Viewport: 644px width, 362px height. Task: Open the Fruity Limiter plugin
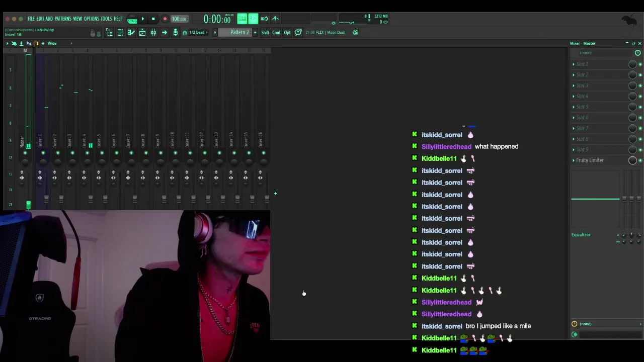tap(590, 160)
